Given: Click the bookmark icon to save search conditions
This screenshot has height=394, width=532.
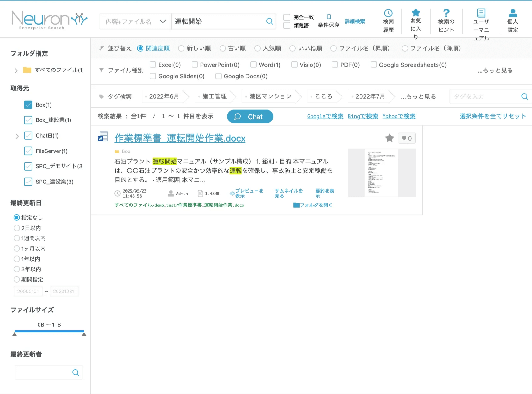Looking at the screenshot, I should click(x=329, y=17).
